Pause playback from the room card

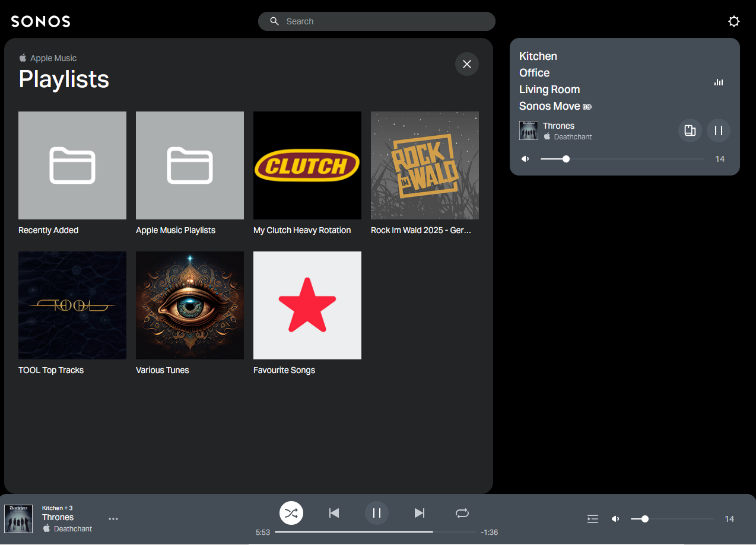tap(719, 130)
